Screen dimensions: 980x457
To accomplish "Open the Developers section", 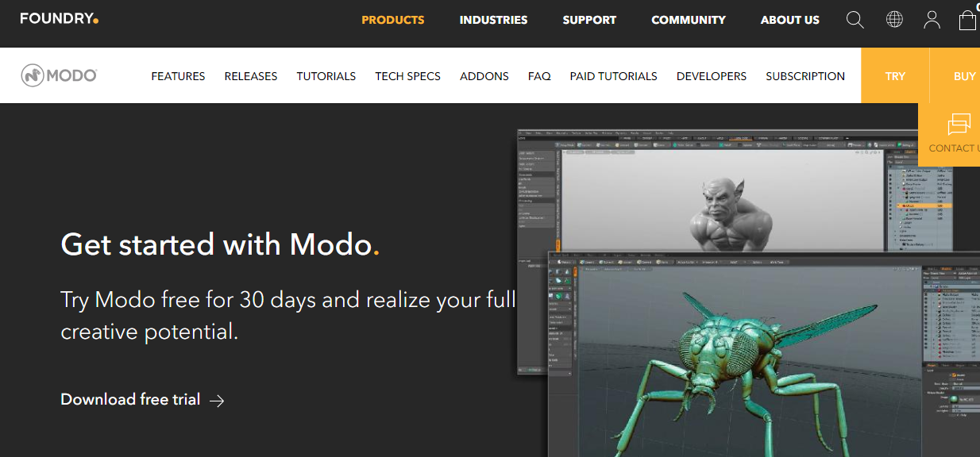I will [x=712, y=76].
